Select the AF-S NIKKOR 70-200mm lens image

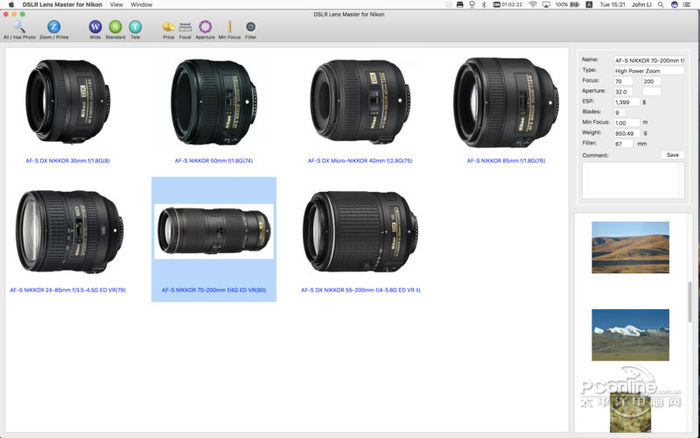tap(214, 231)
